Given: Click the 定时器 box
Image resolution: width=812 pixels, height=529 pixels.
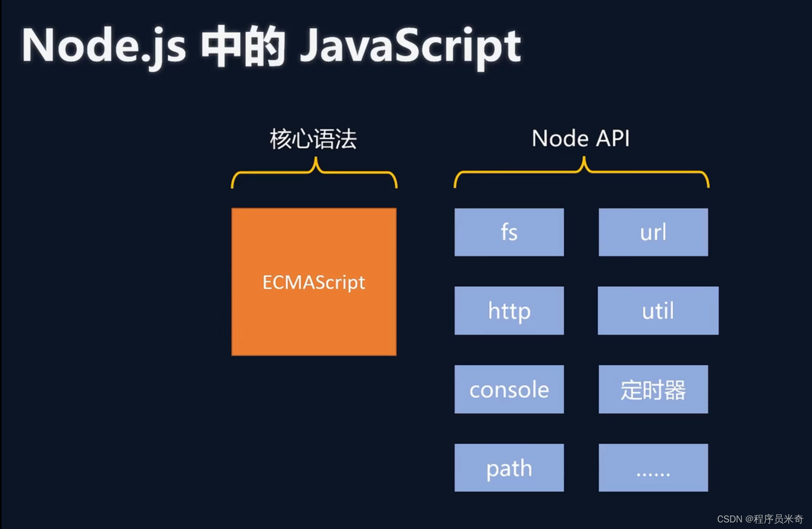Looking at the screenshot, I should pos(653,389).
